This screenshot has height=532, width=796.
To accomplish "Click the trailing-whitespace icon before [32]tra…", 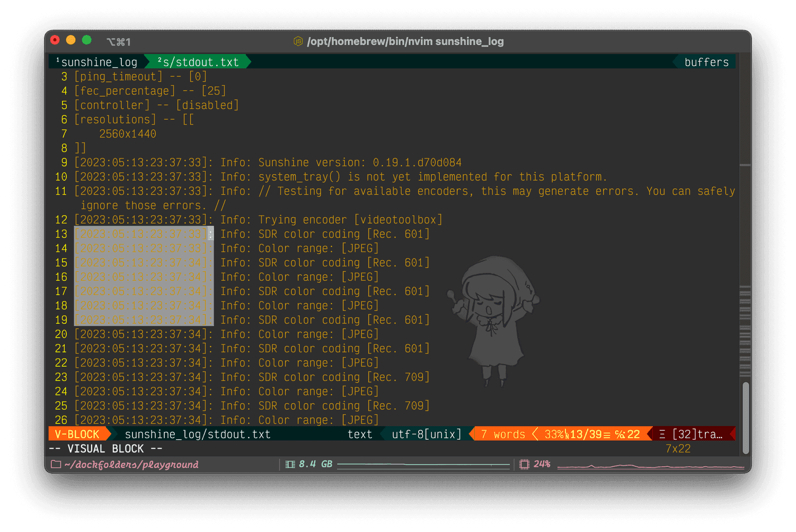I will point(662,435).
